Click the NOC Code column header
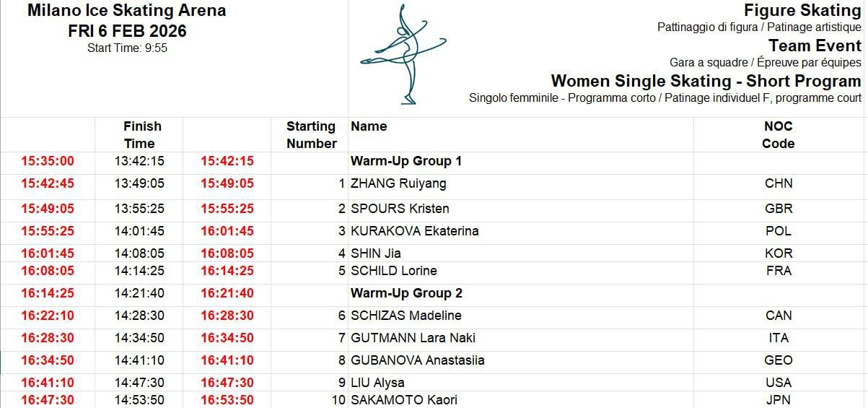Image resolution: width=868 pixels, height=408 pixels. click(x=779, y=135)
